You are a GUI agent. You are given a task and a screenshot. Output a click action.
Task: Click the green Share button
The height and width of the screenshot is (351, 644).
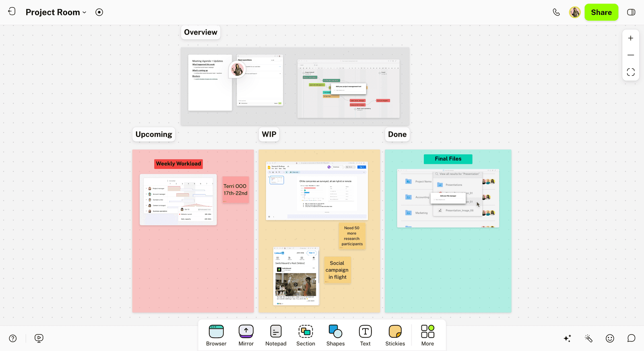pyautogui.click(x=601, y=12)
